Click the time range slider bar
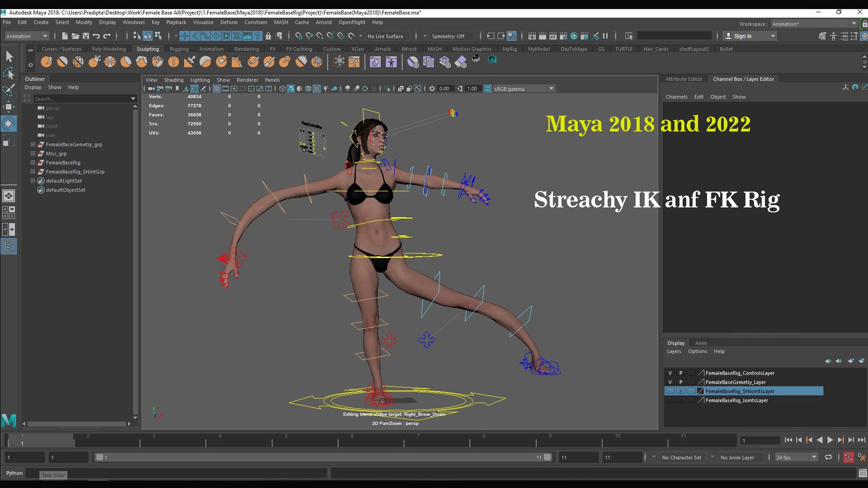Screen dimensions: 868x488 [323, 457]
